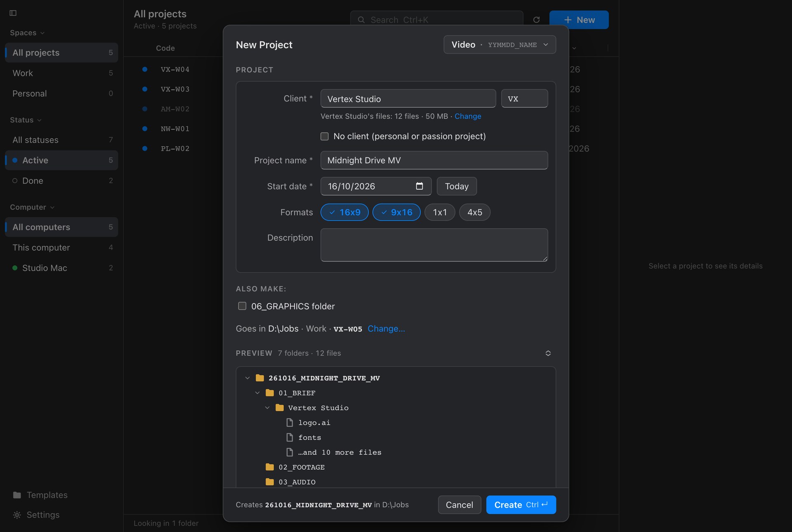Viewport: 792px width, 532px height.
Task: Collapse the Spaces section
Action: coord(27,33)
